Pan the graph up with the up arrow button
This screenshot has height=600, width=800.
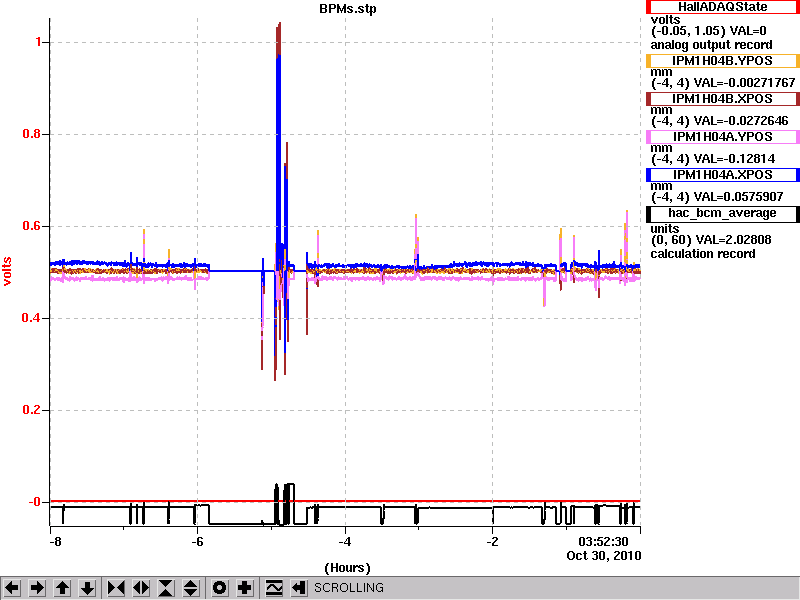pyautogui.click(x=62, y=588)
